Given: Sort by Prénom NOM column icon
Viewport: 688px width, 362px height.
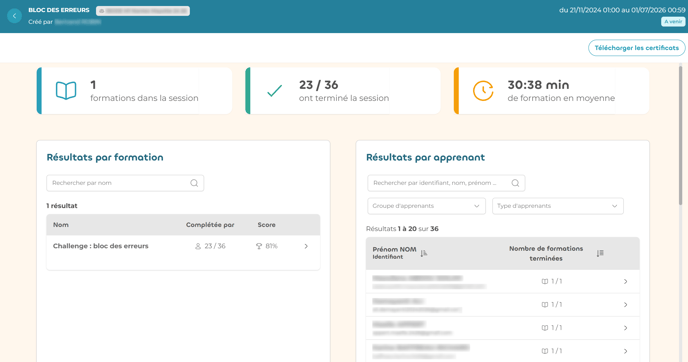Looking at the screenshot, I should [x=423, y=253].
